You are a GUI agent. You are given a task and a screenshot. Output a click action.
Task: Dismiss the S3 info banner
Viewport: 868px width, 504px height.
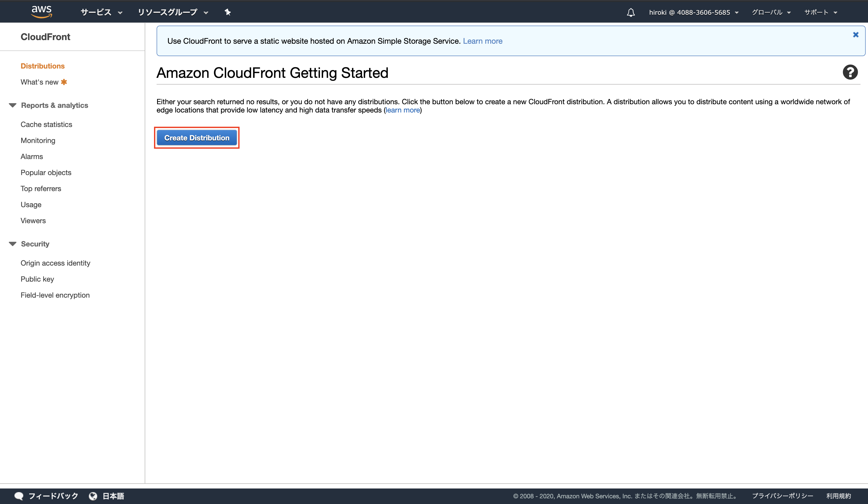pos(856,35)
